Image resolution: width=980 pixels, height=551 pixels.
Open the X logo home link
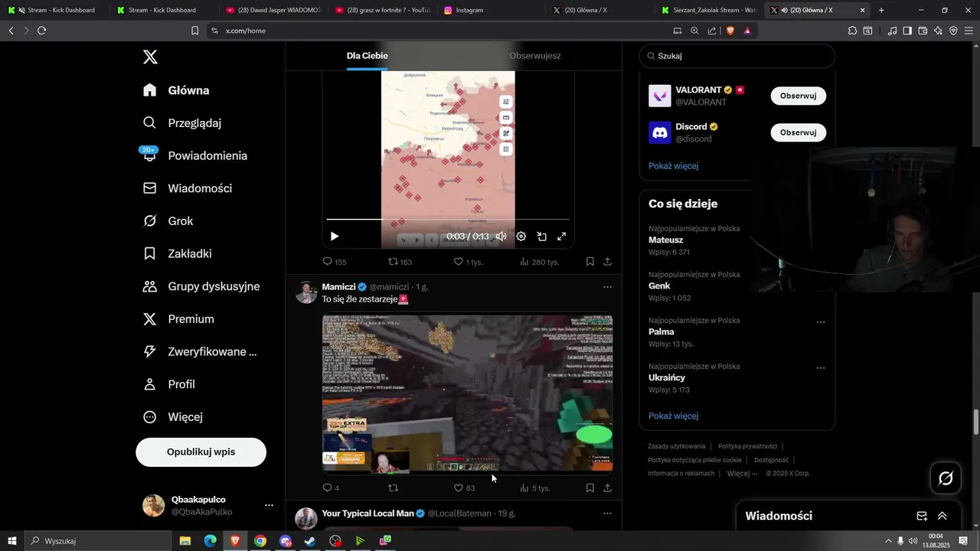click(150, 57)
